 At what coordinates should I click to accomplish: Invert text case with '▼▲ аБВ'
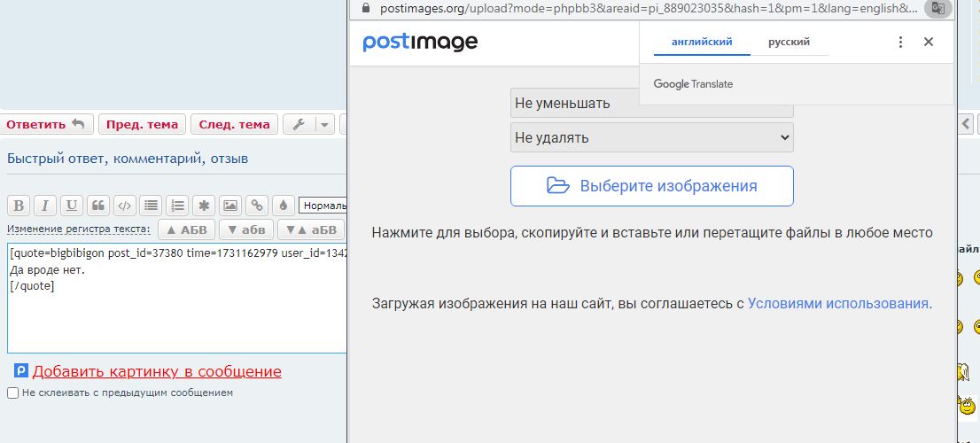click(x=311, y=229)
